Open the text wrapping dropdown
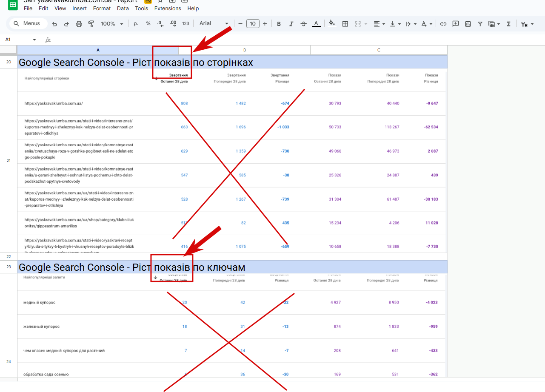This screenshot has height=392, width=545. click(x=411, y=24)
